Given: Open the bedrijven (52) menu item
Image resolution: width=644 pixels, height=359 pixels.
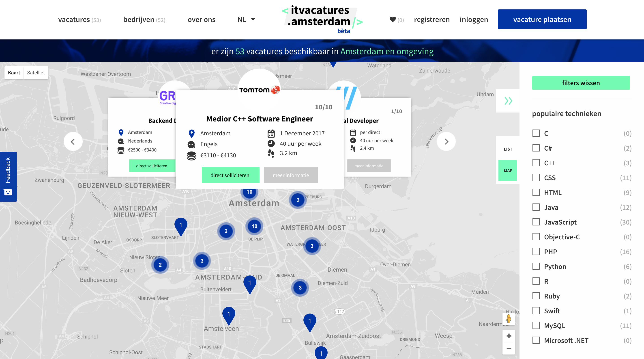Looking at the screenshot, I should point(144,19).
